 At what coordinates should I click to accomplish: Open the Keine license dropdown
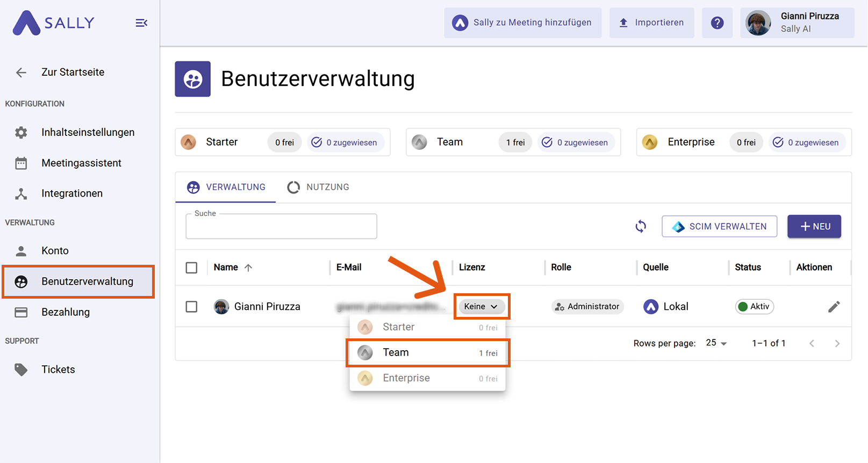tap(482, 307)
